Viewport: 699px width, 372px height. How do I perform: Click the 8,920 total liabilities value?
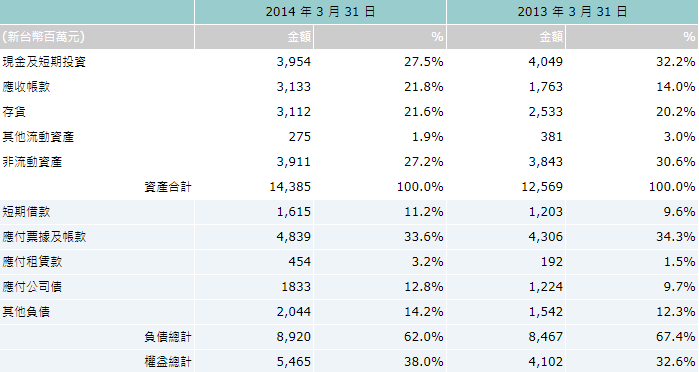(293, 336)
